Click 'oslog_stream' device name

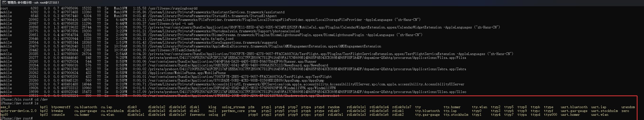(x=234, y=107)
